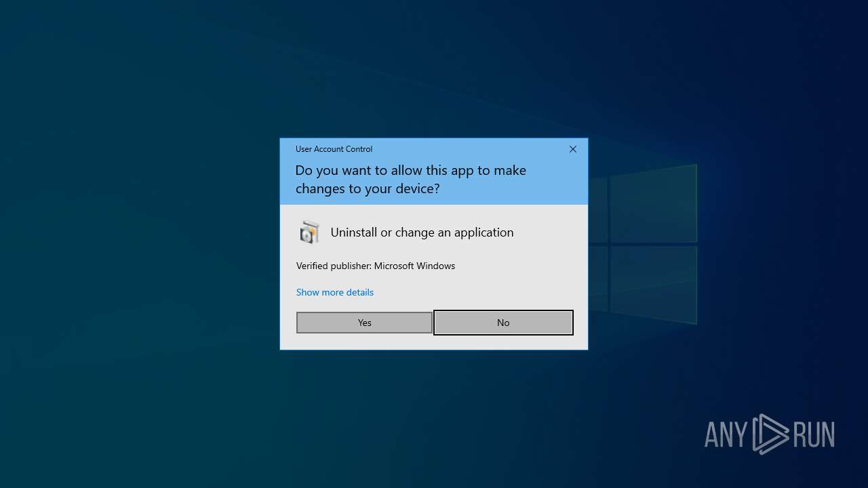Click the 'User Account Control' title text
Viewport: 868px width, 488px height.
point(334,149)
